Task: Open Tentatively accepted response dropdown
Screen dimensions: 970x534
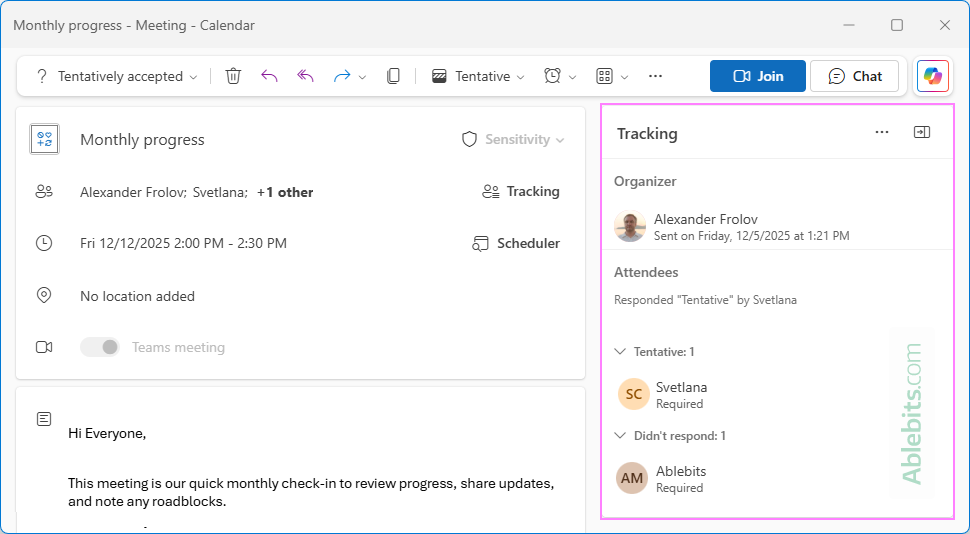Action: 118,76
